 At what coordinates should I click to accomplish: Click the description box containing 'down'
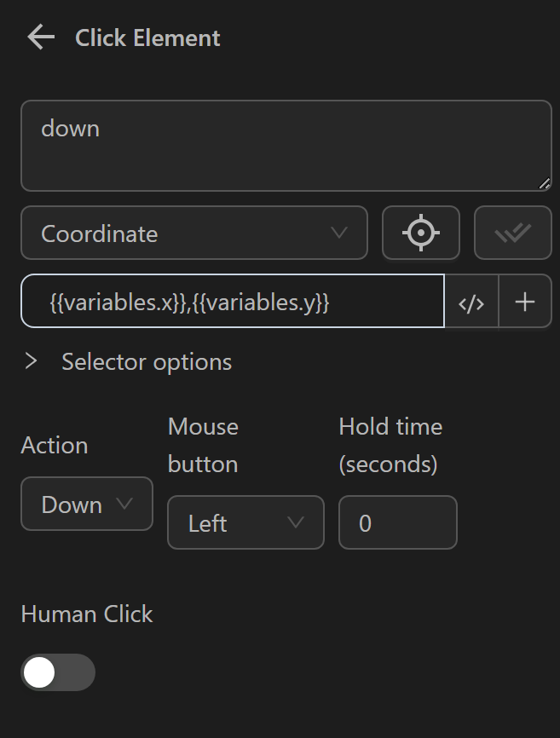tap(286, 146)
